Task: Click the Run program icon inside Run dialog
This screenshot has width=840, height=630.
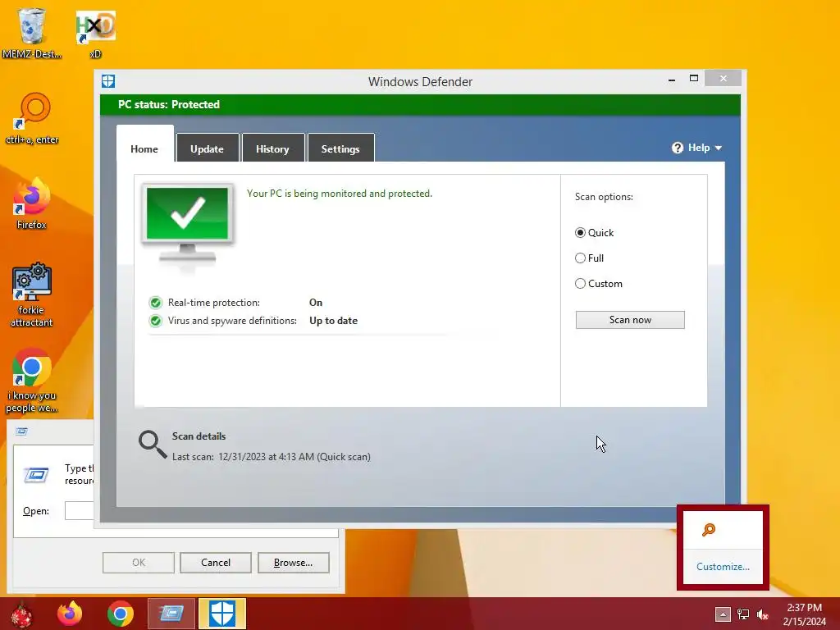Action: click(36, 475)
